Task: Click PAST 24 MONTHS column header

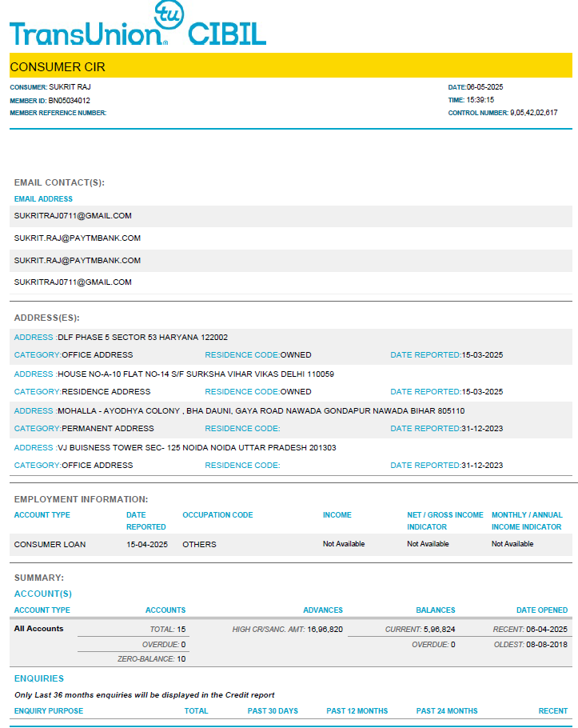Action: [447, 711]
